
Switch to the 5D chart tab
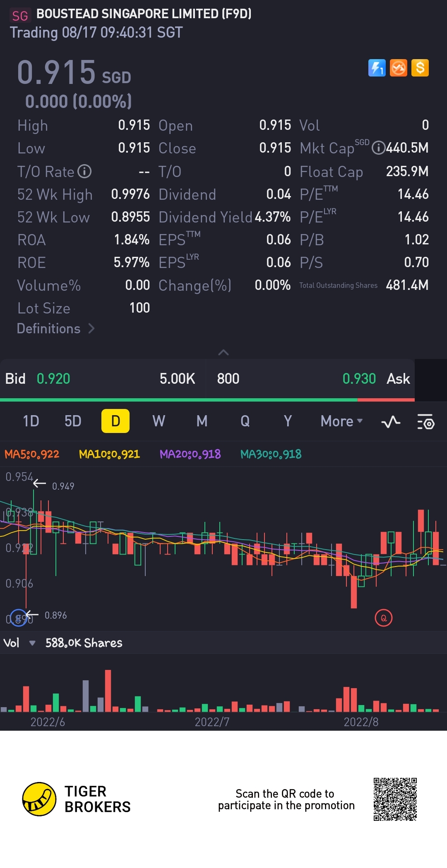(x=73, y=421)
